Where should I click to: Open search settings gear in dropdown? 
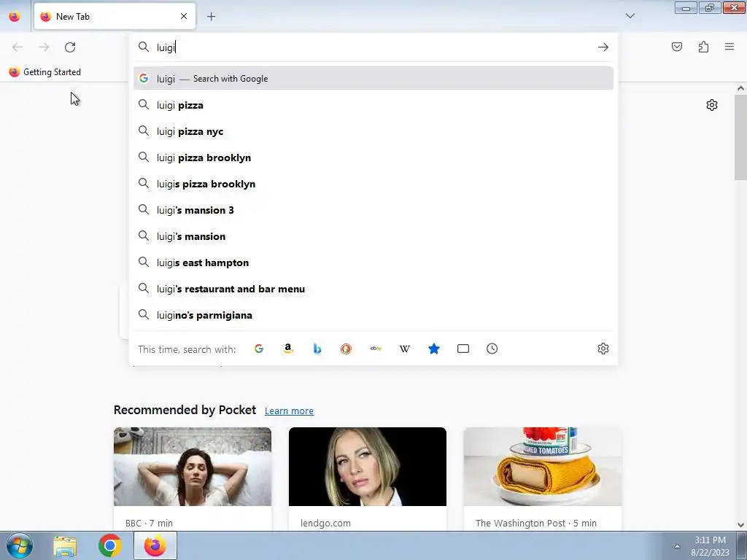pyautogui.click(x=603, y=349)
